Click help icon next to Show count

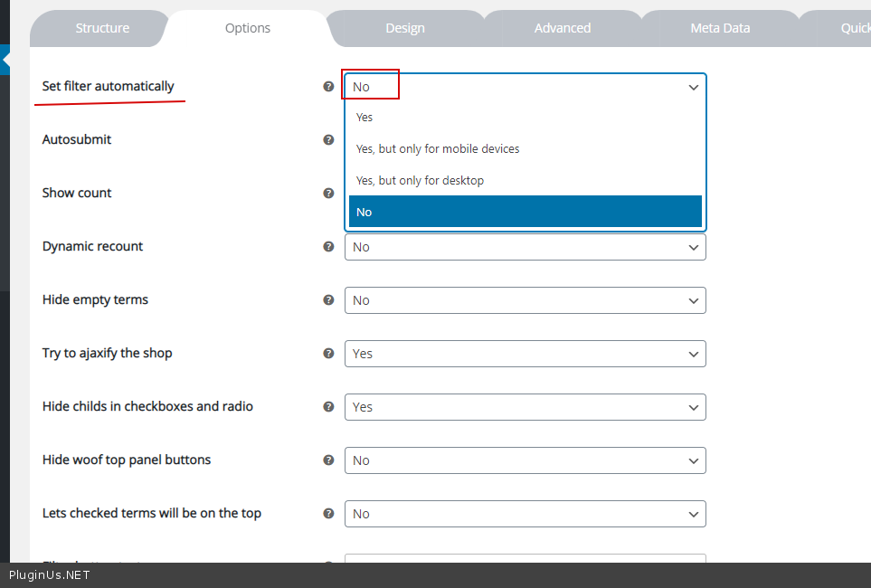[x=328, y=194]
